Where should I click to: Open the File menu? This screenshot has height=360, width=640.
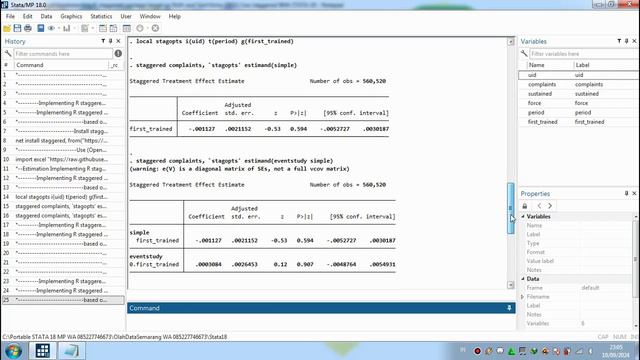click(10, 16)
